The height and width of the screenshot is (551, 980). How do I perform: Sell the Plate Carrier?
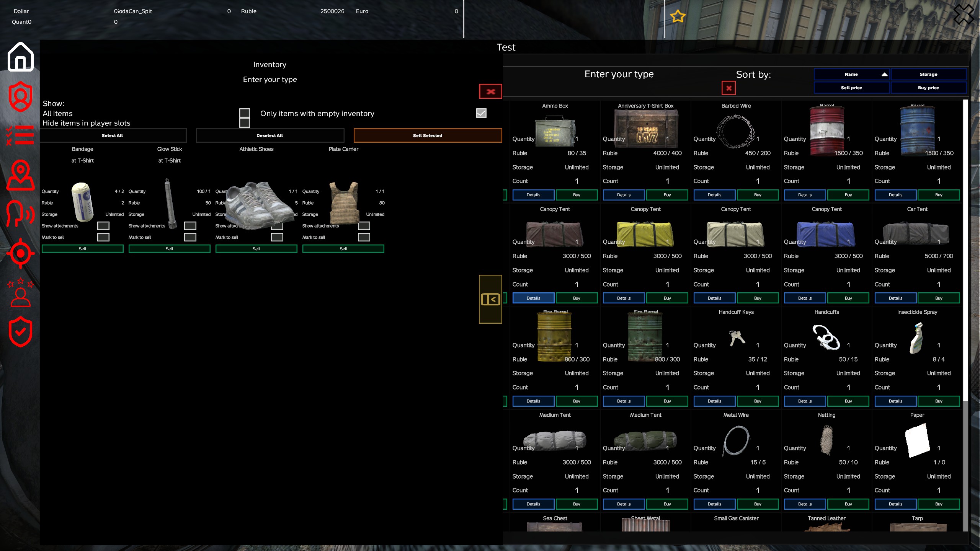click(x=343, y=249)
